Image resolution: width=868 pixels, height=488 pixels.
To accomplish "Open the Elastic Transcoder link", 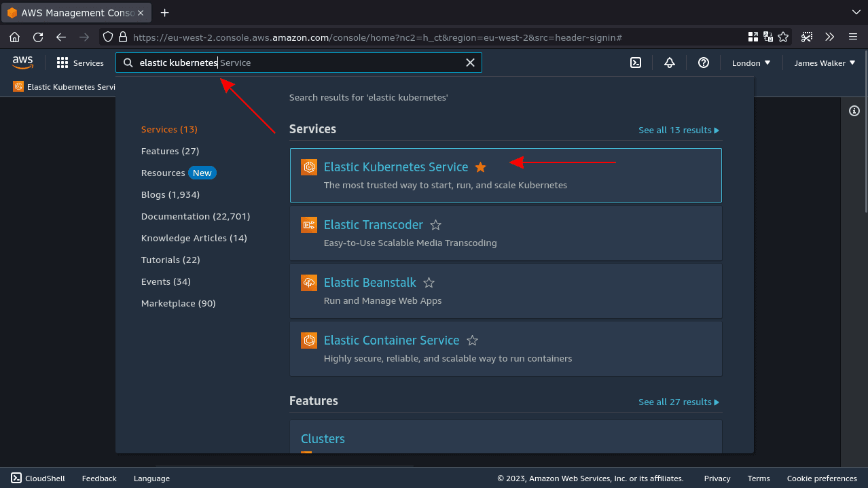I will (374, 225).
